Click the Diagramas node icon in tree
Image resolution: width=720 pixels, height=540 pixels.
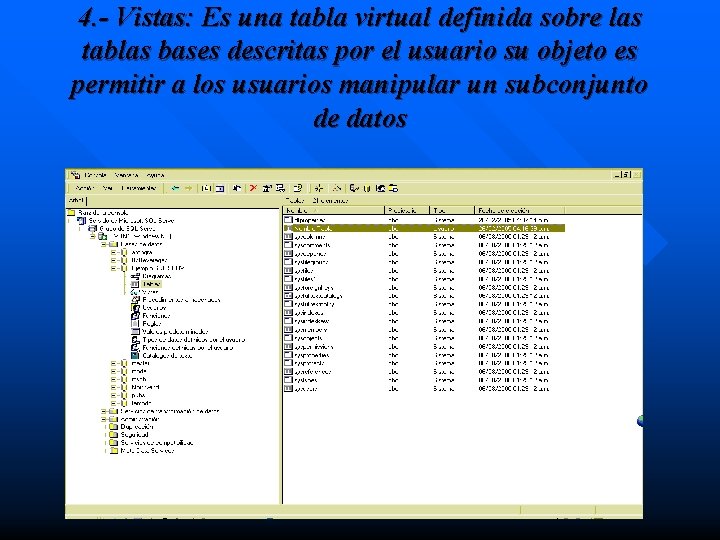135,276
